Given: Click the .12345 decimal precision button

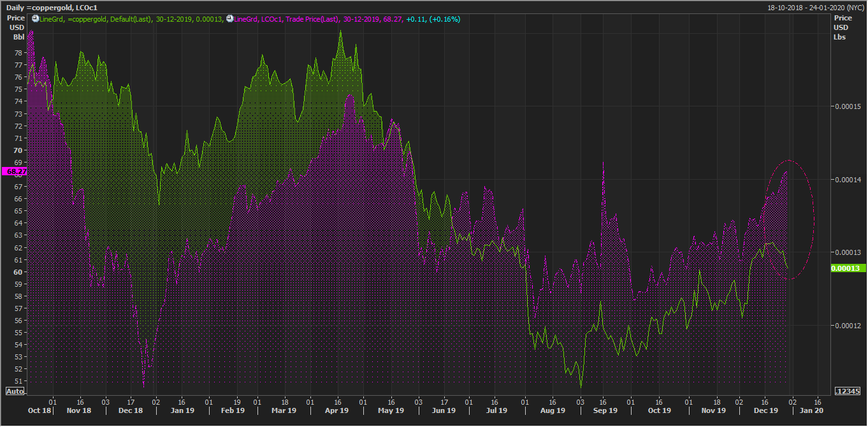Looking at the screenshot, I should [847, 391].
